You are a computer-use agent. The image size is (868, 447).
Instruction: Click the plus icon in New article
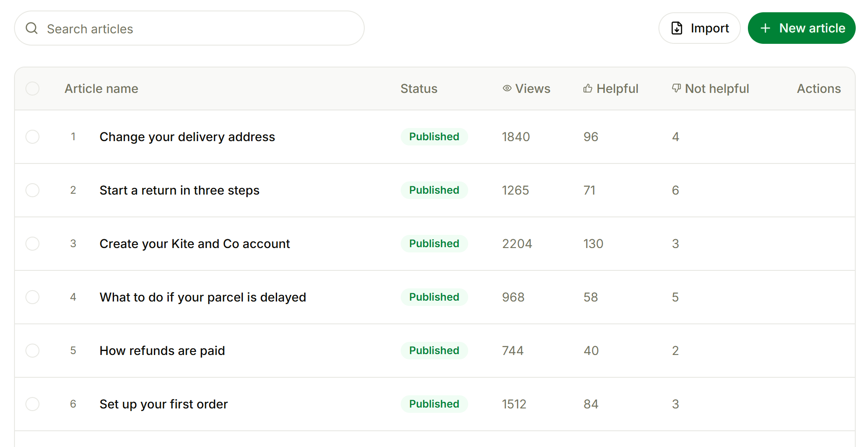(765, 28)
